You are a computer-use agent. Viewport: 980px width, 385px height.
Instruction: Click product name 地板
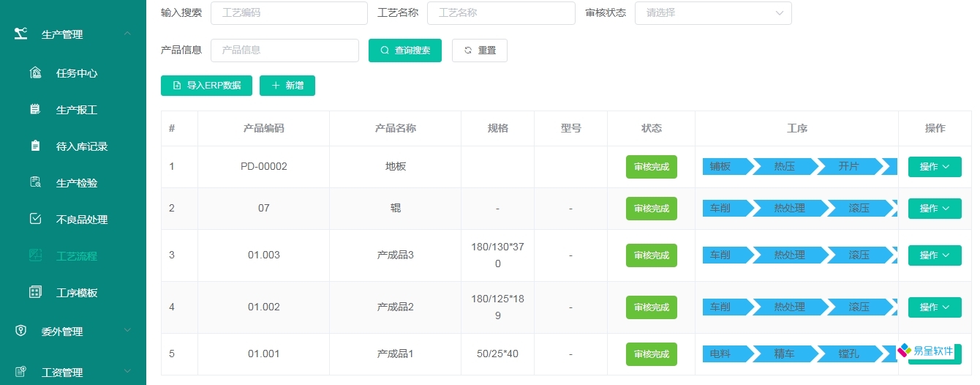click(x=396, y=166)
